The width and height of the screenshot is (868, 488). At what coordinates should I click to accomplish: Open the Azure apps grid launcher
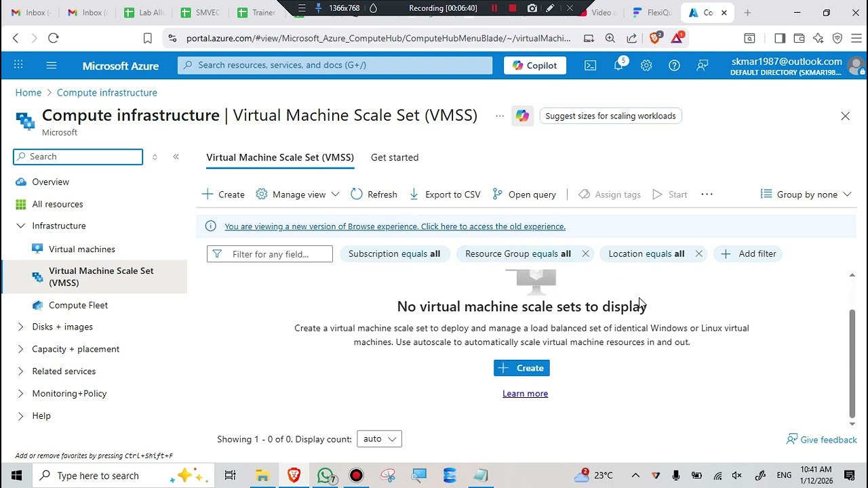18,65
